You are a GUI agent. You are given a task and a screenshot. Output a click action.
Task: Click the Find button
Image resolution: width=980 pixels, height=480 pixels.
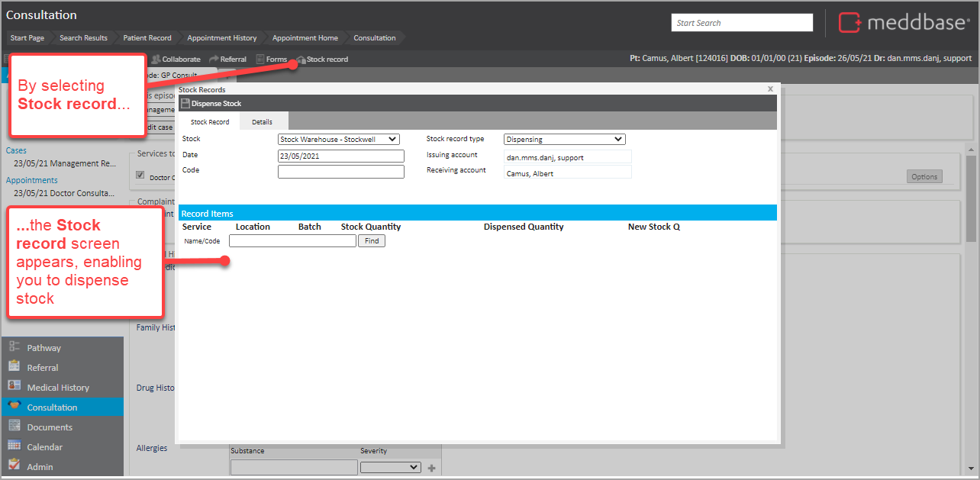click(x=372, y=240)
